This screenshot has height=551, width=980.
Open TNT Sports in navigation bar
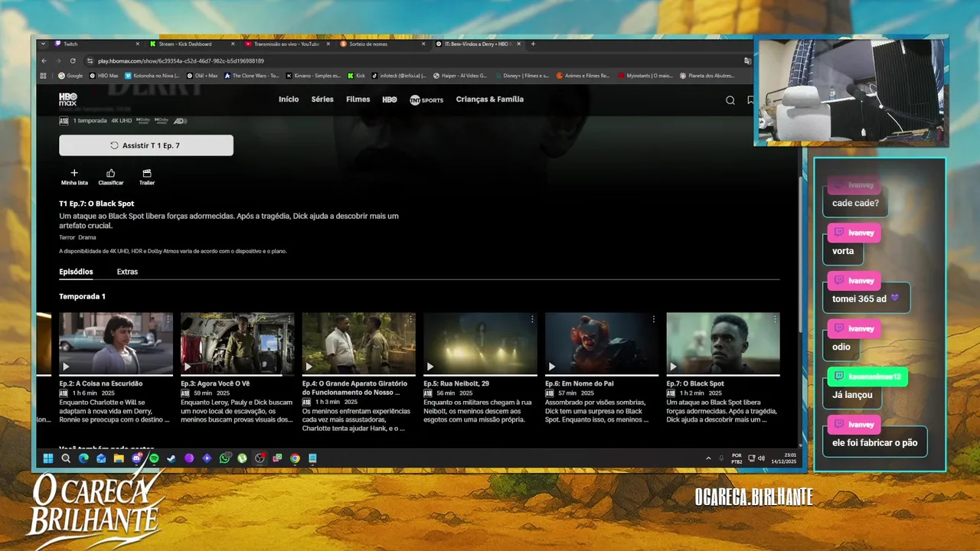[x=426, y=99]
